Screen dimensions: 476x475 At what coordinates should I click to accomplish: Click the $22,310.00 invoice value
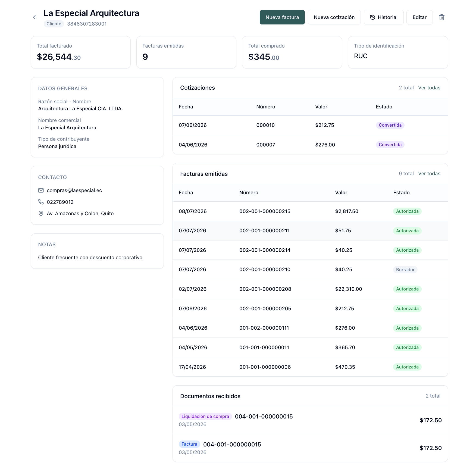pyautogui.click(x=349, y=289)
